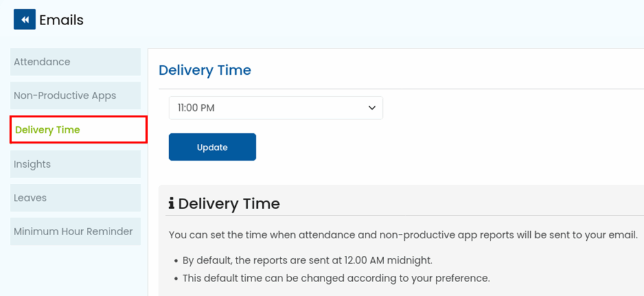The image size is (644, 296).
Task: Click the divider line under the Delivery Time heading
Action: (396, 89)
